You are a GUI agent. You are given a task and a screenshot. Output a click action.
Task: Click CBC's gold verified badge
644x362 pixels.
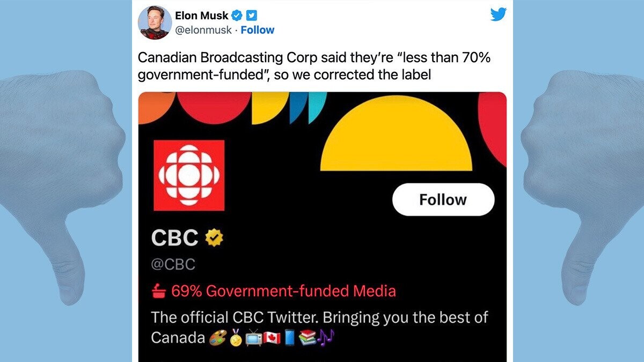214,237
